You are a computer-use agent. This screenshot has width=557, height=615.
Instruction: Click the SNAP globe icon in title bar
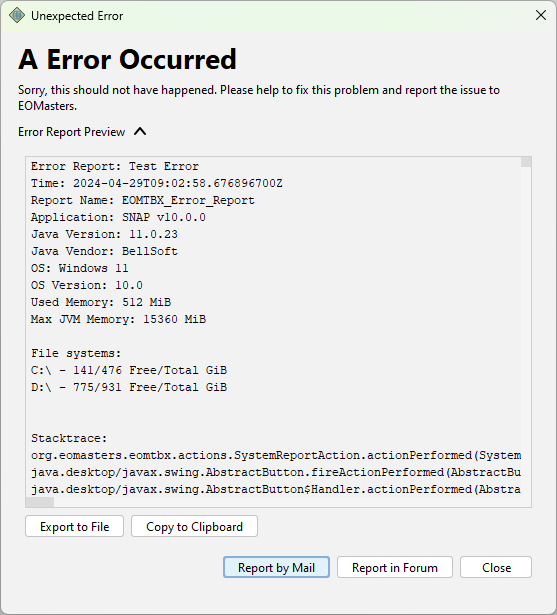point(16,16)
